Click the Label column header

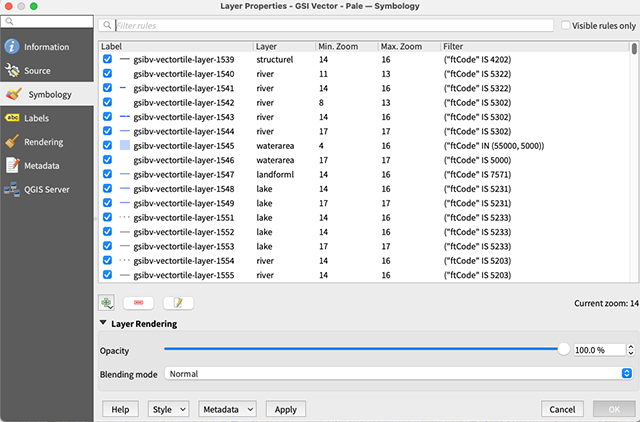coord(176,47)
